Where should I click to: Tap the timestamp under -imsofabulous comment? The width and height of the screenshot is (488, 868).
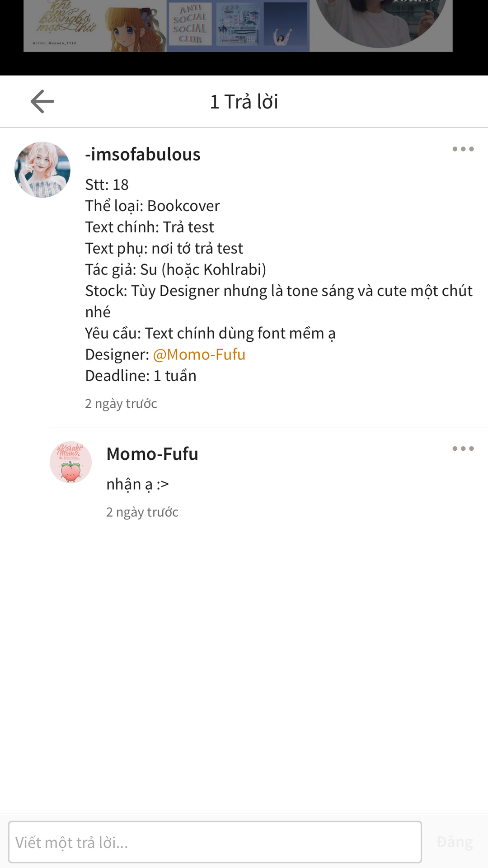[x=121, y=403]
